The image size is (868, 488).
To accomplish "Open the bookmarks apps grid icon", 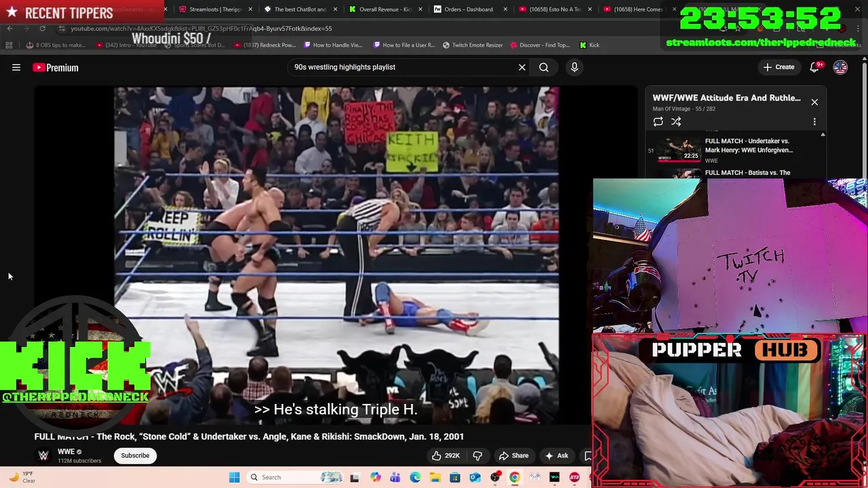I will point(9,45).
